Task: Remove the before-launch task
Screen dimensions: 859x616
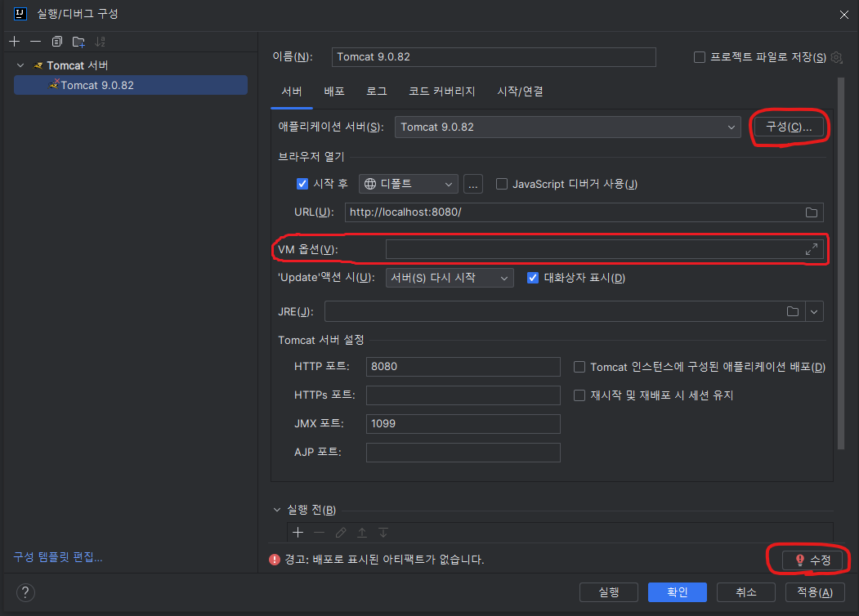Action: click(320, 532)
